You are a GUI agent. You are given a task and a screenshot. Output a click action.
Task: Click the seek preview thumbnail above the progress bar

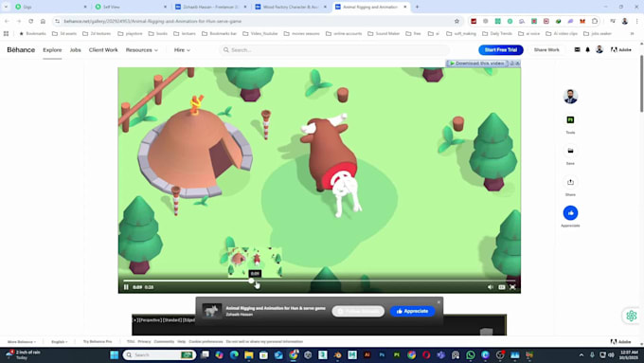[255, 262]
